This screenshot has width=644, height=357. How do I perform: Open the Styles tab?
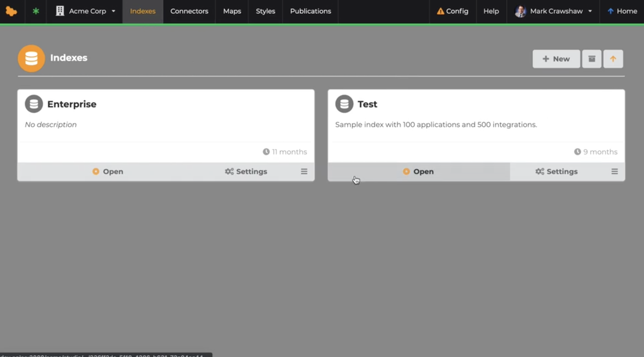coord(265,11)
